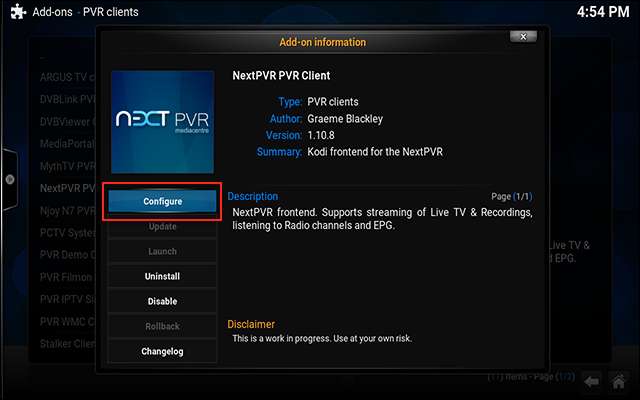Screen dimensions: 640x400
Task: Click the Add-ons breadcrumb text
Action: point(52,12)
